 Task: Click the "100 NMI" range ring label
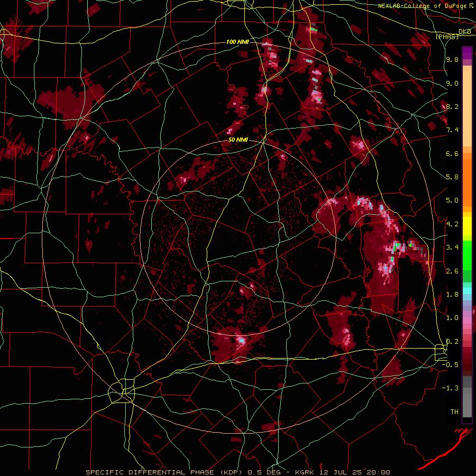click(237, 42)
